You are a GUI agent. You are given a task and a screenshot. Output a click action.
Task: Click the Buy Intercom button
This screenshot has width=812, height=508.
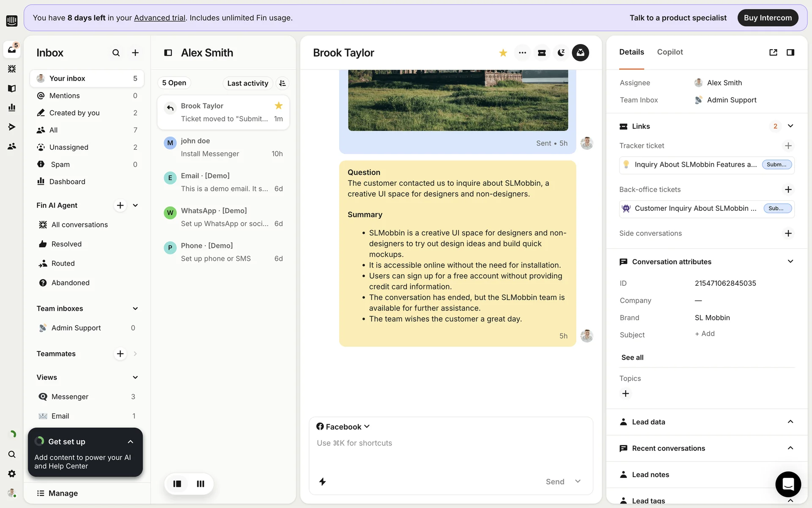pos(767,18)
